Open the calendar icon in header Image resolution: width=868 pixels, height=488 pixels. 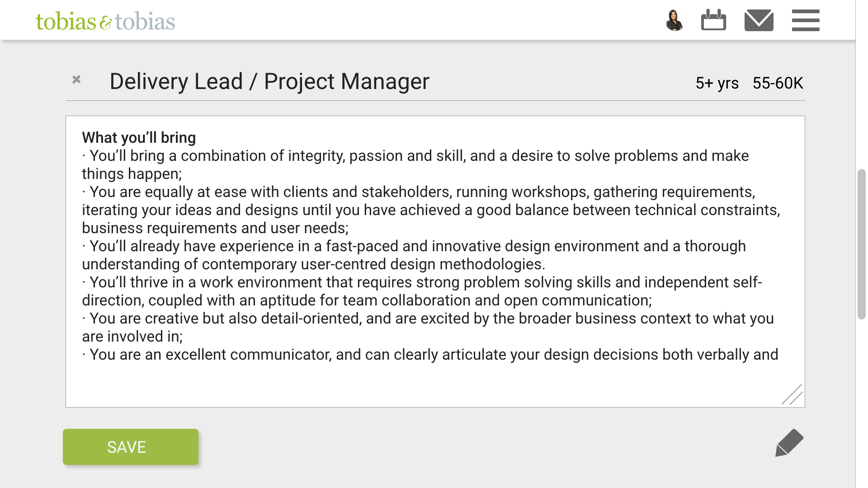(713, 20)
